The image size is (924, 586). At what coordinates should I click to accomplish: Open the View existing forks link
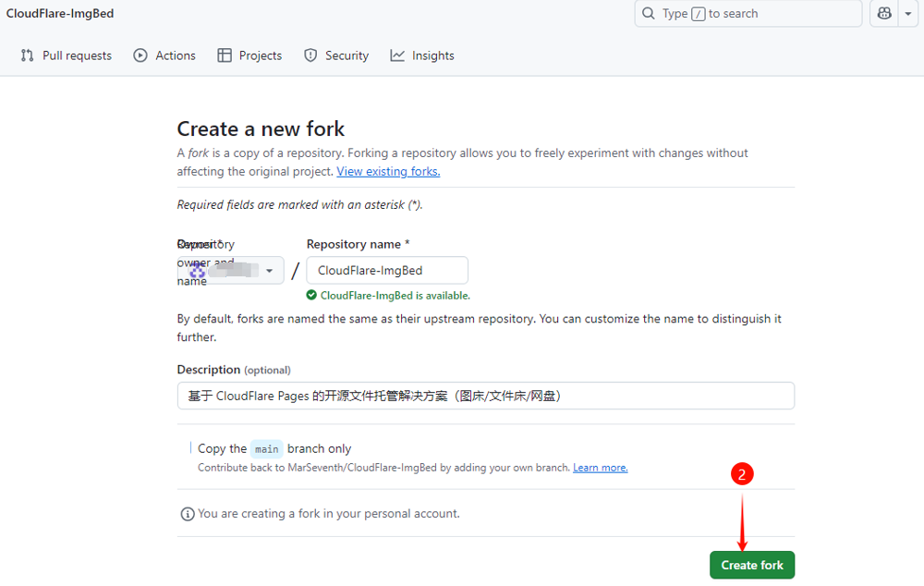point(388,171)
